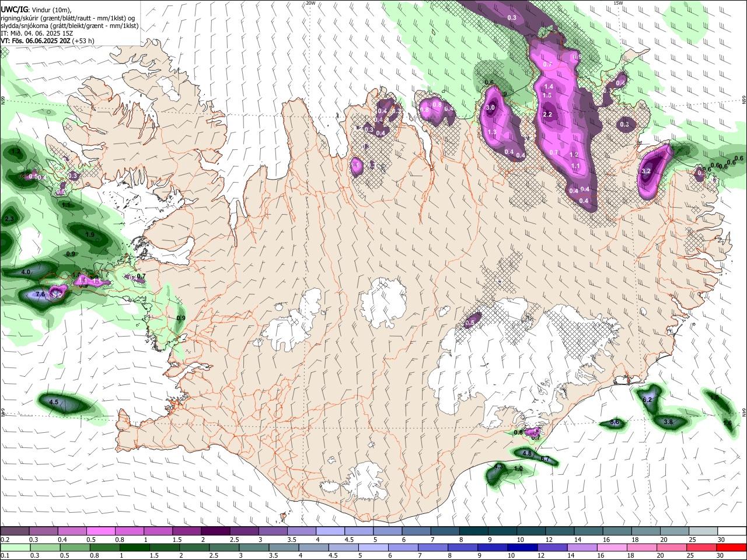747x560 pixels.
Task: Click the 4.5 rain cell value off the southwest coast
Action: click(x=54, y=402)
